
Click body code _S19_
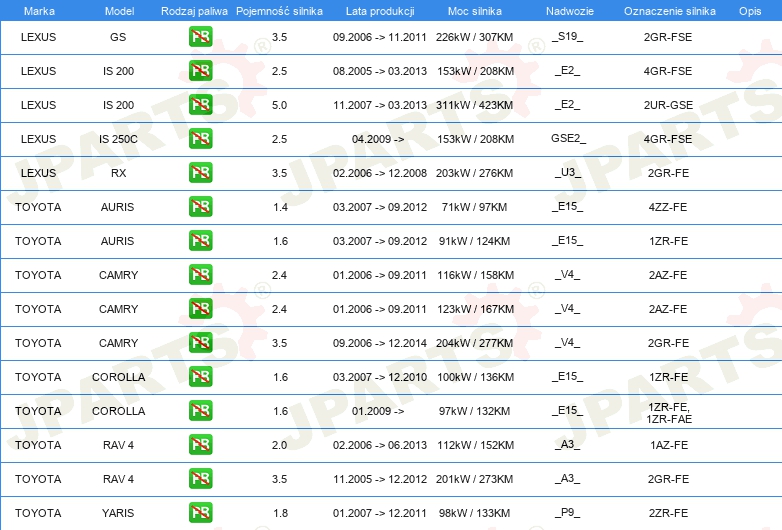[568, 36]
